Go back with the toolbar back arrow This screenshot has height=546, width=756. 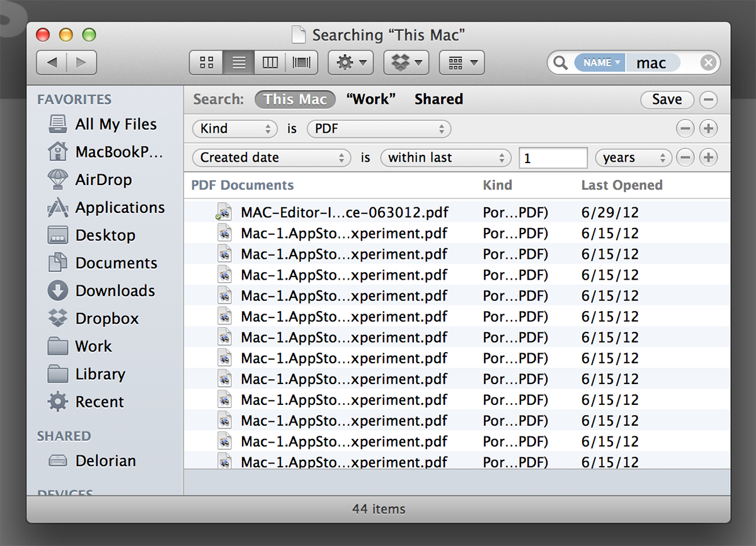(52, 63)
